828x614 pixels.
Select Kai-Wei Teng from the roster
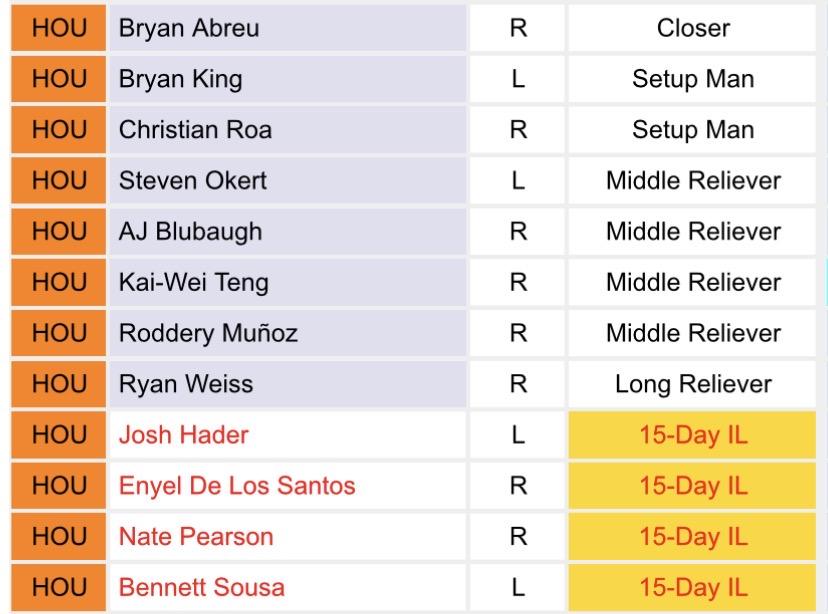(193, 283)
